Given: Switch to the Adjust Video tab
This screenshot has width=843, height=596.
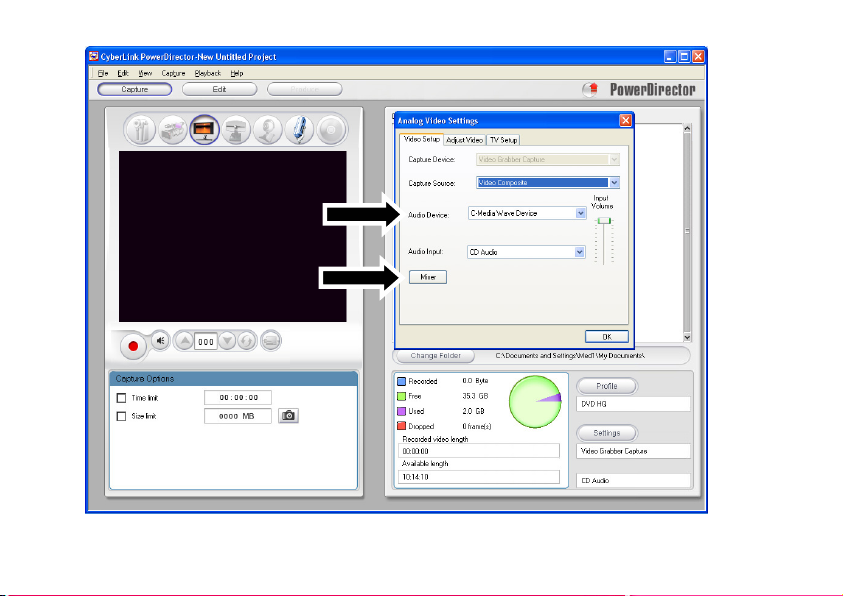Looking at the screenshot, I should (465, 140).
